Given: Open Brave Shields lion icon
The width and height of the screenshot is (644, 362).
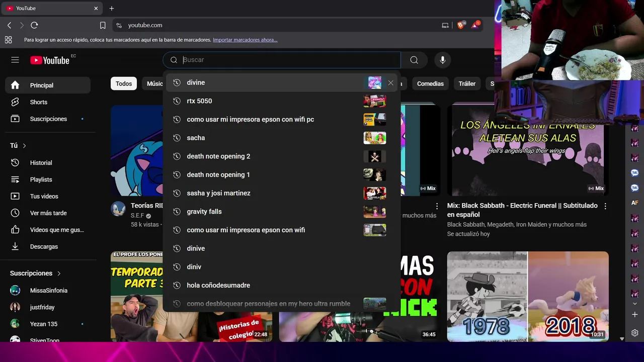Looking at the screenshot, I should click(461, 25).
